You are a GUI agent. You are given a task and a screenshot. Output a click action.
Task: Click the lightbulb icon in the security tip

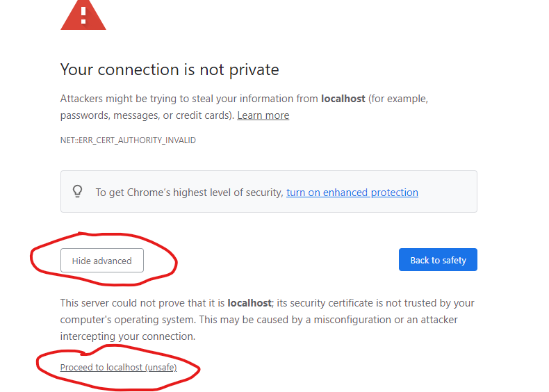pos(78,192)
